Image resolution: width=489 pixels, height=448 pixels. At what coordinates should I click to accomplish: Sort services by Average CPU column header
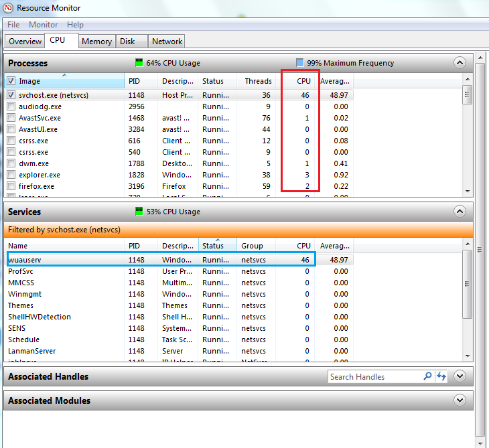[x=334, y=246]
